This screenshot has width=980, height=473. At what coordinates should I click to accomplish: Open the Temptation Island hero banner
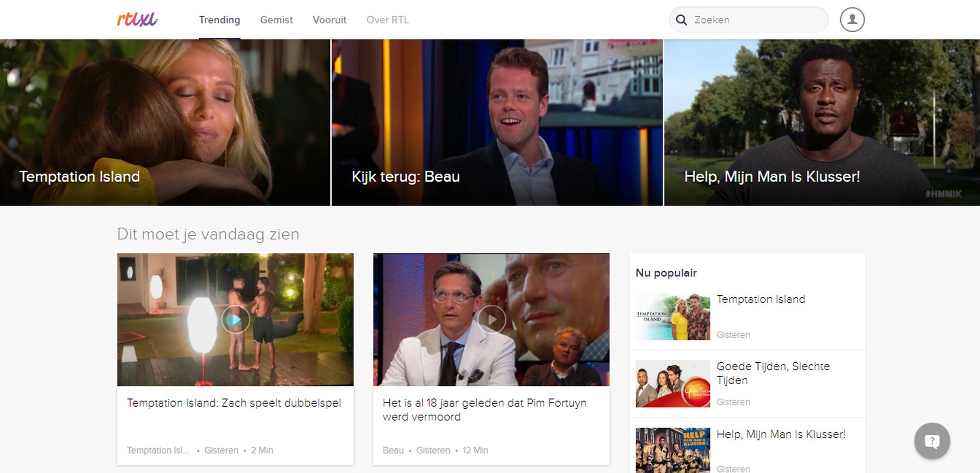click(165, 123)
